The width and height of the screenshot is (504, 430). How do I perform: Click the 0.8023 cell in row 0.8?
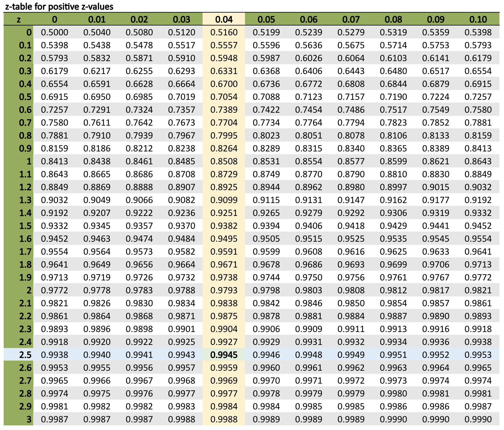pyautogui.click(x=266, y=135)
